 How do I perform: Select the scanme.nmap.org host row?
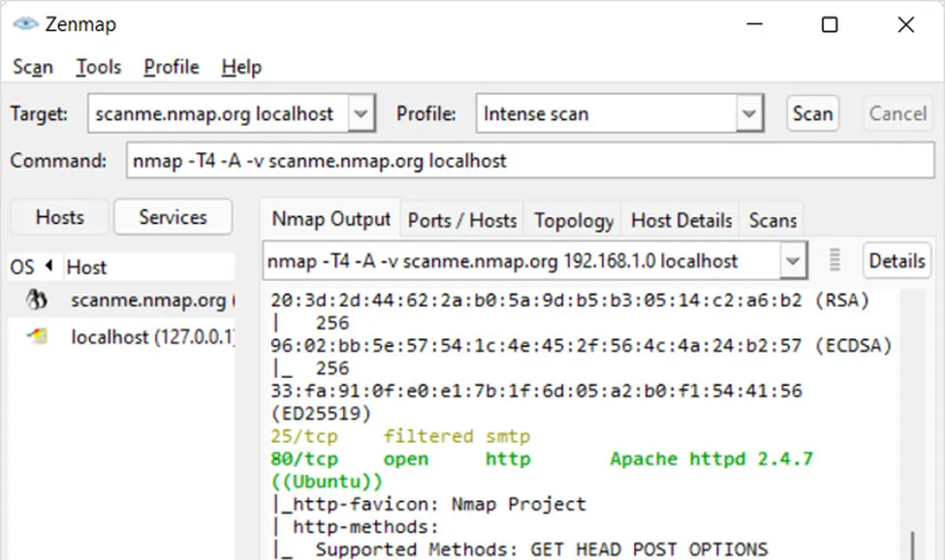click(122, 300)
